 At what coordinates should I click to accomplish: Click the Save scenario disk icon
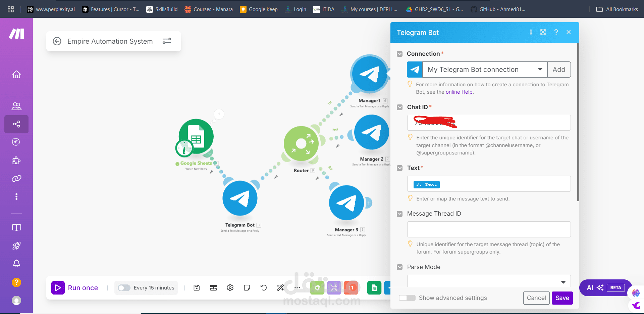(197, 287)
